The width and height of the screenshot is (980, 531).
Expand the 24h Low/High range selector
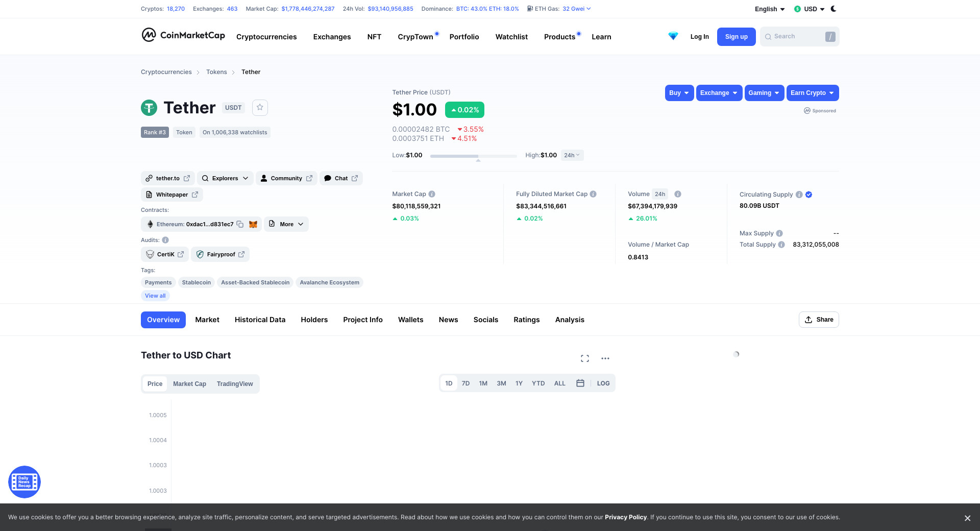(x=572, y=155)
